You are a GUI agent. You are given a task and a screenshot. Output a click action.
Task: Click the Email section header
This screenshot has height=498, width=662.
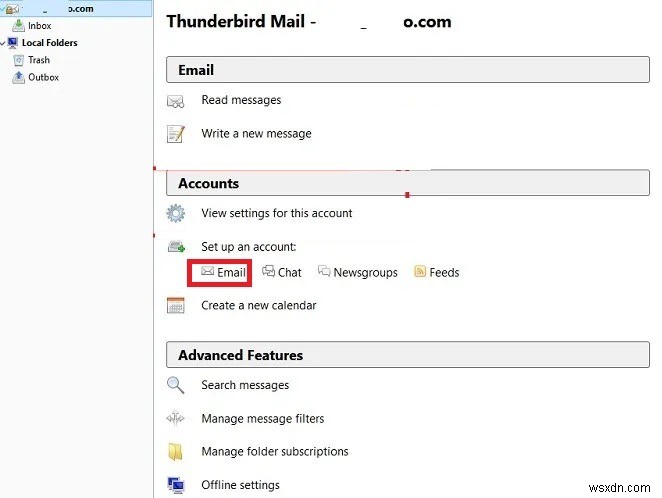tap(408, 70)
